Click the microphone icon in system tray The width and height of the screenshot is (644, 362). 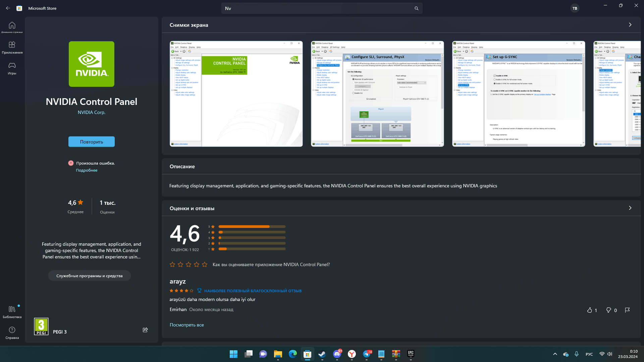[577, 354]
